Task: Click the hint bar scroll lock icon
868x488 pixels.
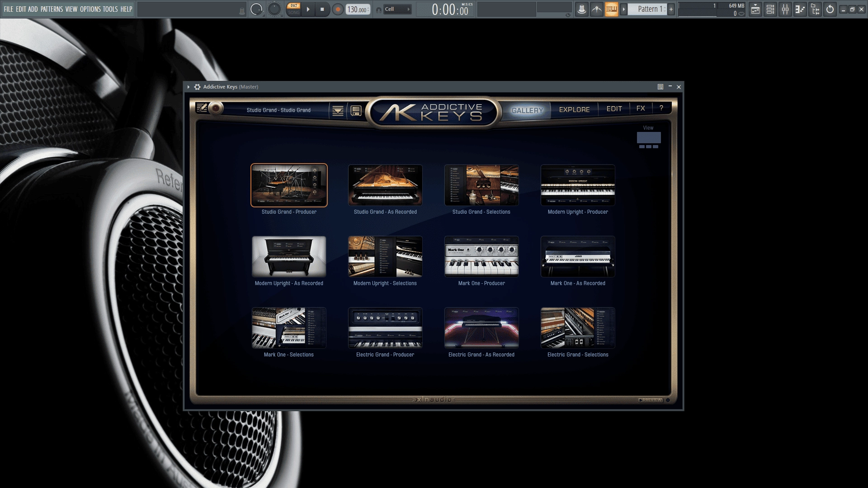Action: [242, 11]
